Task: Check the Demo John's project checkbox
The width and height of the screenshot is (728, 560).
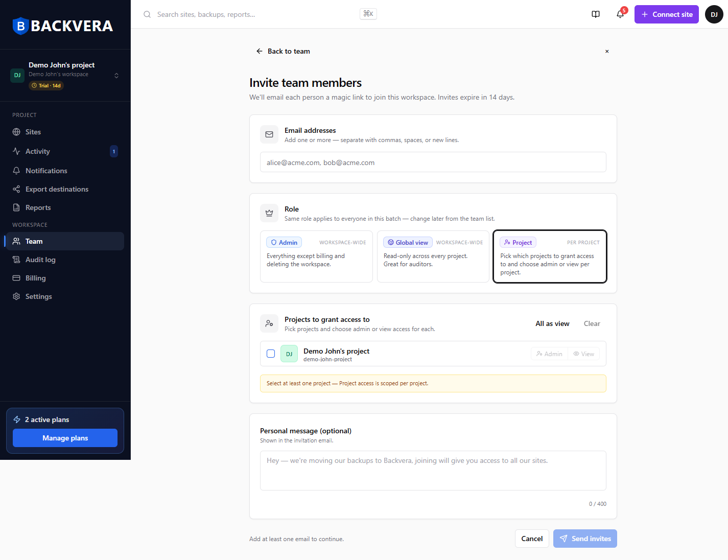Action: pos(271,354)
